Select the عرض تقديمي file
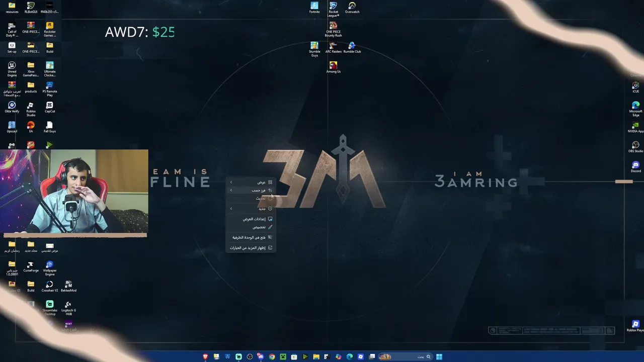This screenshot has height=362, width=644. 50,246
